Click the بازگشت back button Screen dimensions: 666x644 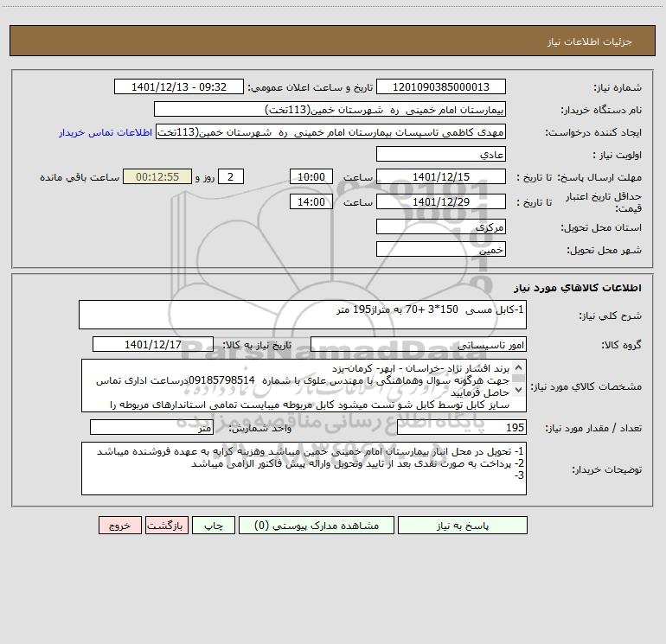(x=166, y=526)
